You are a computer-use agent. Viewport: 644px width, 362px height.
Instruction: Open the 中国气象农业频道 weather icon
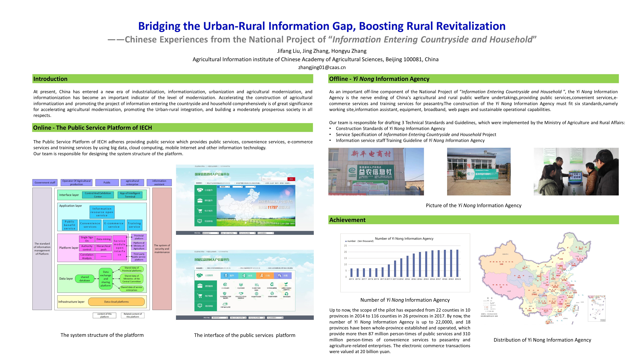(225, 304)
